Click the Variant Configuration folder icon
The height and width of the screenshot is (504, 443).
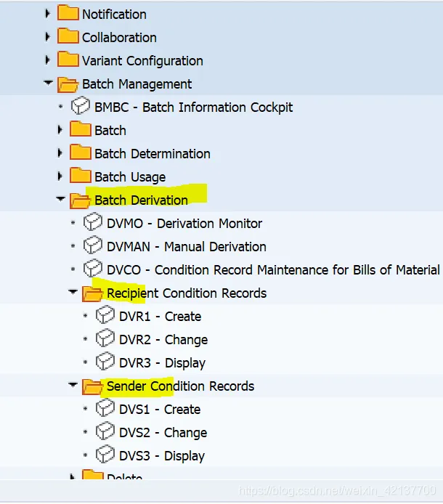coord(68,60)
